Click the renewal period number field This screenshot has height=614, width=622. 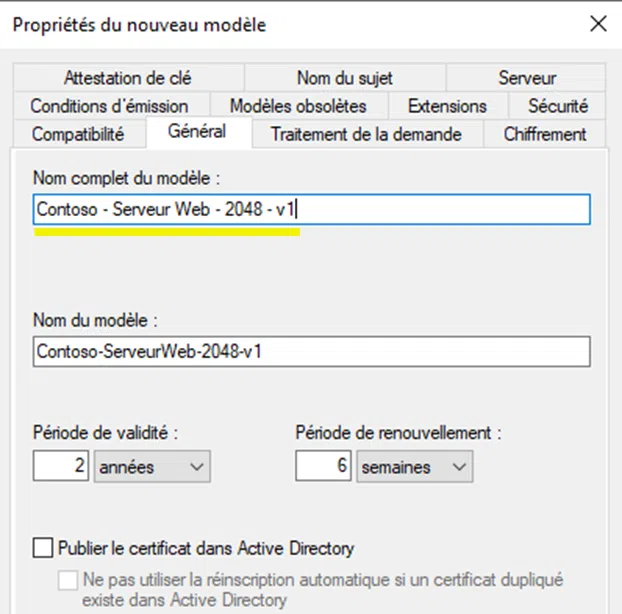click(x=325, y=466)
